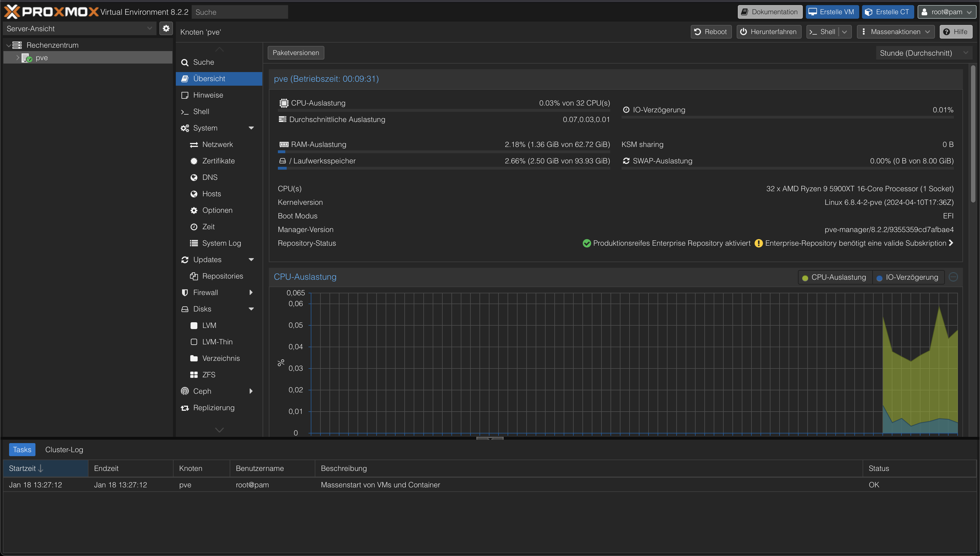Expand the Ceph submenu arrow
980x556 pixels.
coord(251,391)
